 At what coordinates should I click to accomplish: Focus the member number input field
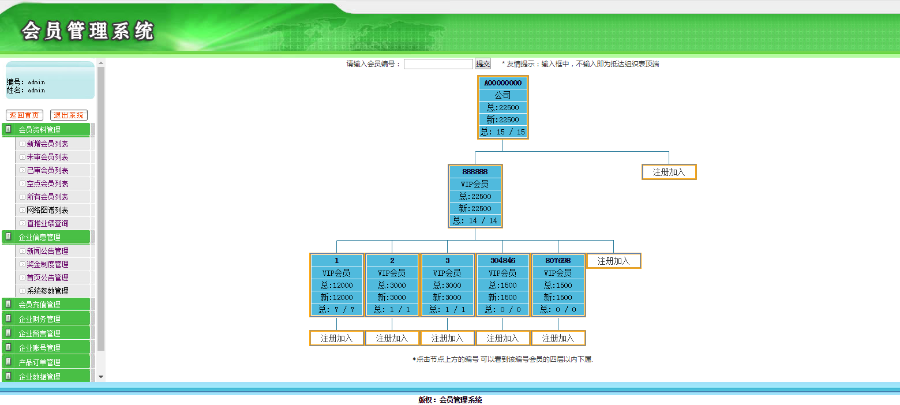pos(438,64)
